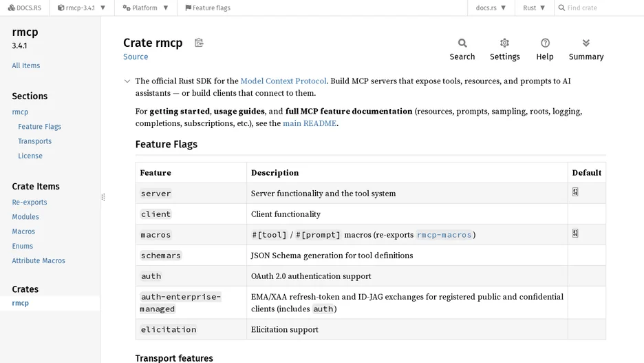Open Enums under Crate Items
The width and height of the screenshot is (644, 363).
point(22,246)
